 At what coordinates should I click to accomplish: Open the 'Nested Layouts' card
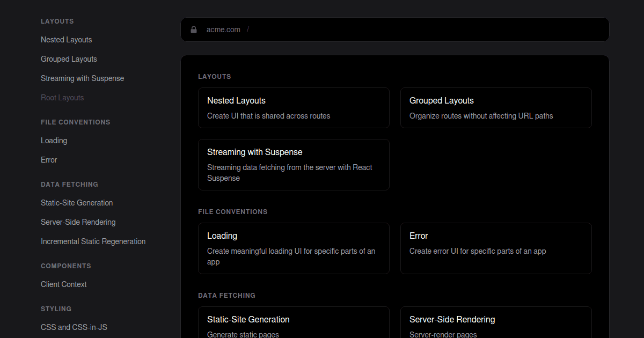click(x=294, y=107)
